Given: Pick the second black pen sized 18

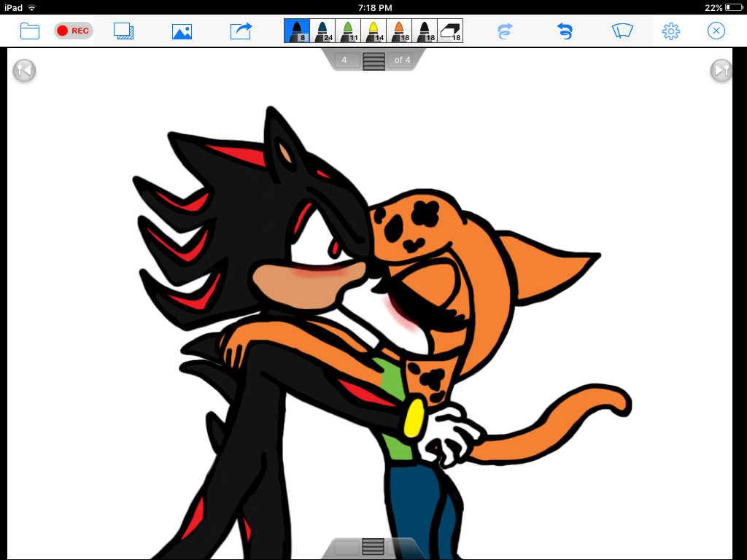Looking at the screenshot, I should click(x=425, y=31).
